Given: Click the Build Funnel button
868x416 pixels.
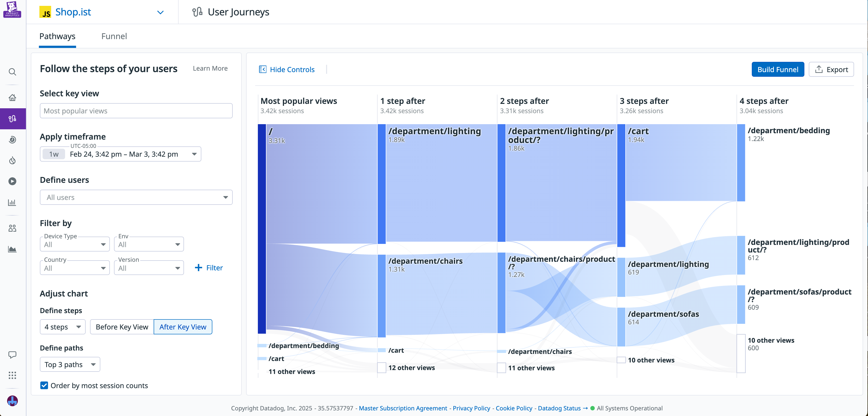Looking at the screenshot, I should pos(778,69).
